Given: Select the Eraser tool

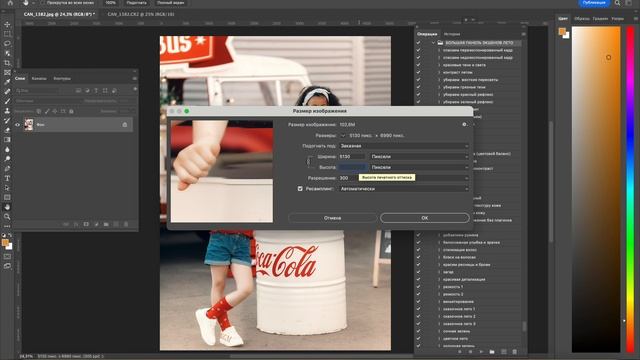Looking at the screenshot, I should coord(7,130).
